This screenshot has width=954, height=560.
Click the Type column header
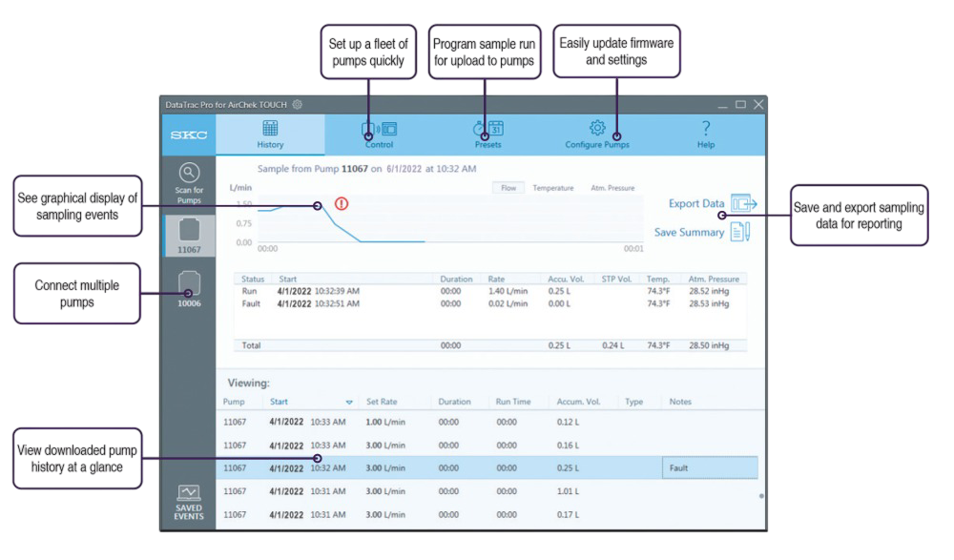(x=634, y=402)
